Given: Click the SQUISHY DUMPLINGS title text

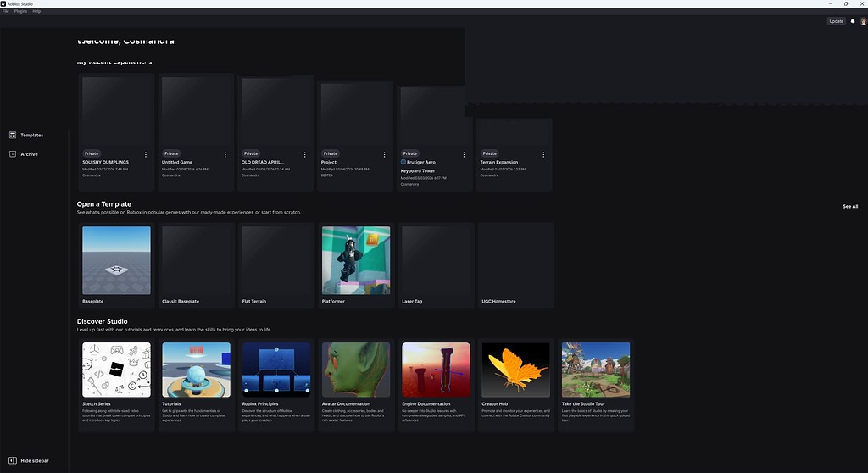Looking at the screenshot, I should [105, 162].
